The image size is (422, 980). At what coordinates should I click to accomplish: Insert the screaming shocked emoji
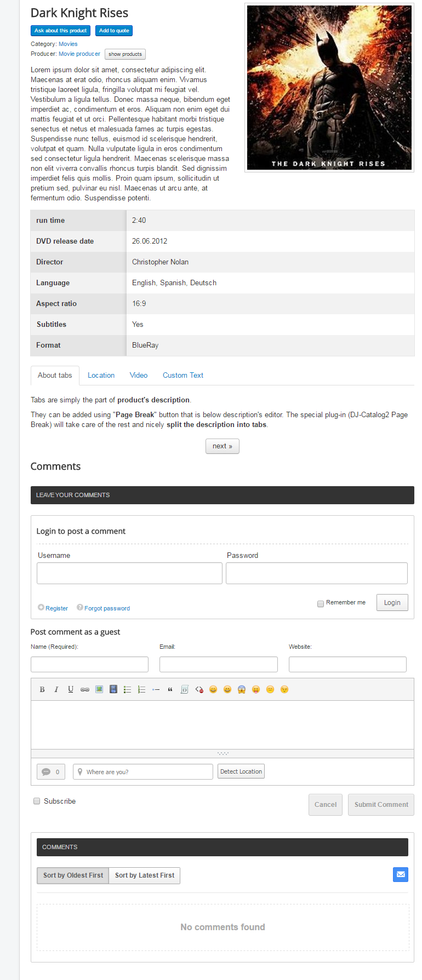coord(242,689)
